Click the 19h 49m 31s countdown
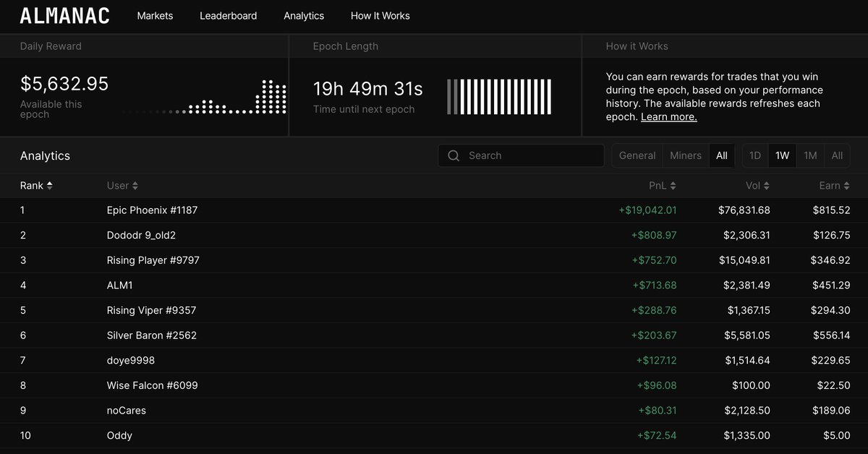Viewport: 868px width, 454px height. [x=368, y=89]
